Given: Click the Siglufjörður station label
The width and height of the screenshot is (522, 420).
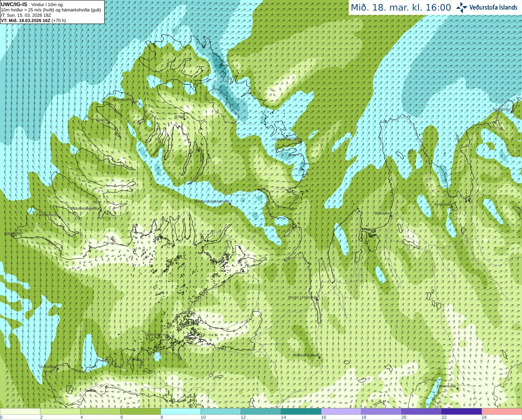Looking at the screenshot, I should 502,109.
